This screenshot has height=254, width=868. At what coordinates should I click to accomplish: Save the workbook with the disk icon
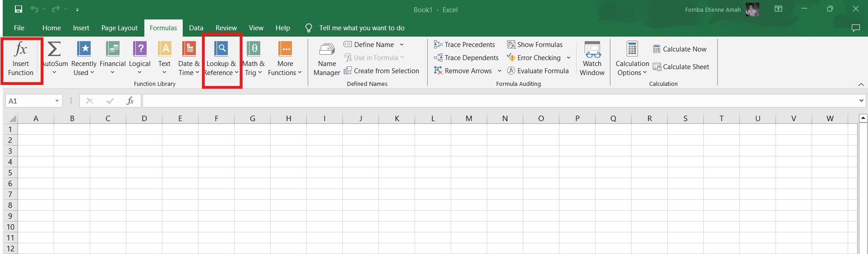tap(18, 9)
